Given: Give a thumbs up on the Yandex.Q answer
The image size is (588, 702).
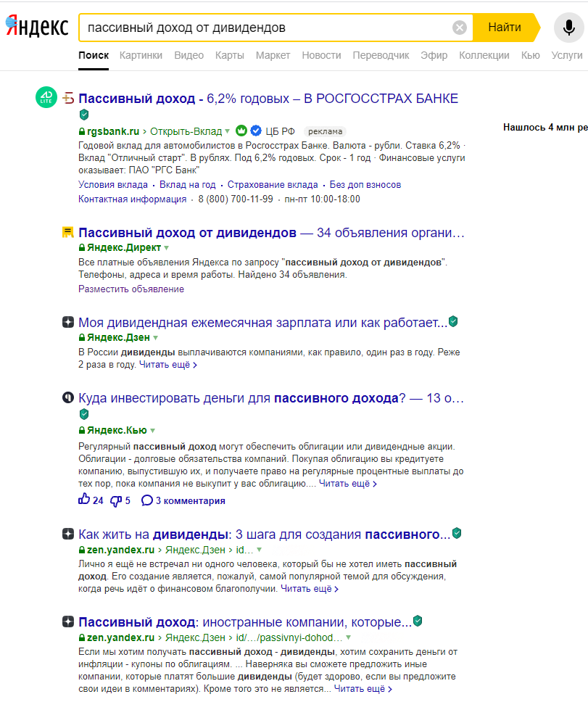Looking at the screenshot, I should tap(85, 500).
